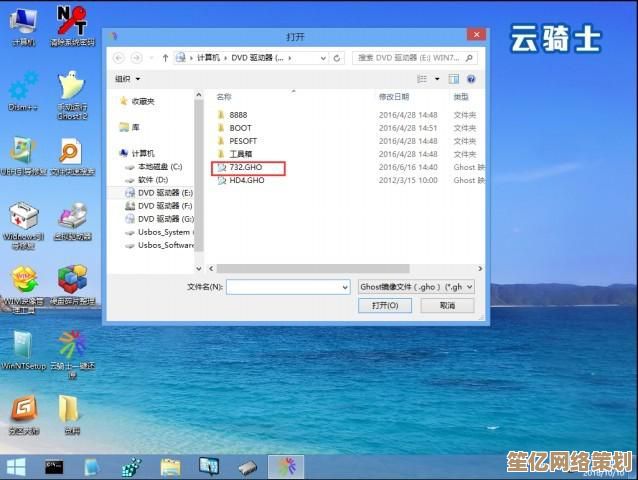Click the 取消 button
This screenshot has height=480, width=638.
(x=447, y=305)
